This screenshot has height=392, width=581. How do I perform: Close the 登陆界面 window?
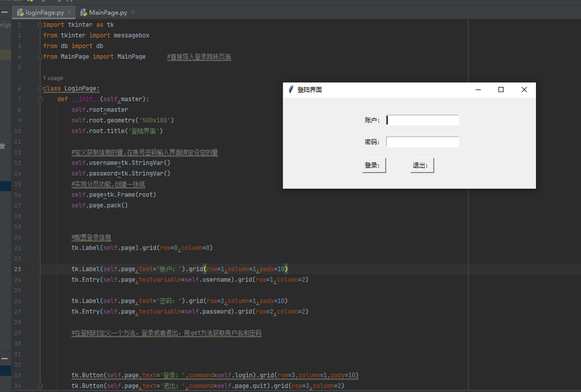pyautogui.click(x=524, y=90)
